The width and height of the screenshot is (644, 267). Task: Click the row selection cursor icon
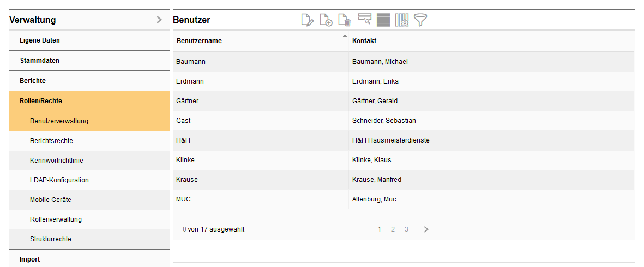click(365, 20)
